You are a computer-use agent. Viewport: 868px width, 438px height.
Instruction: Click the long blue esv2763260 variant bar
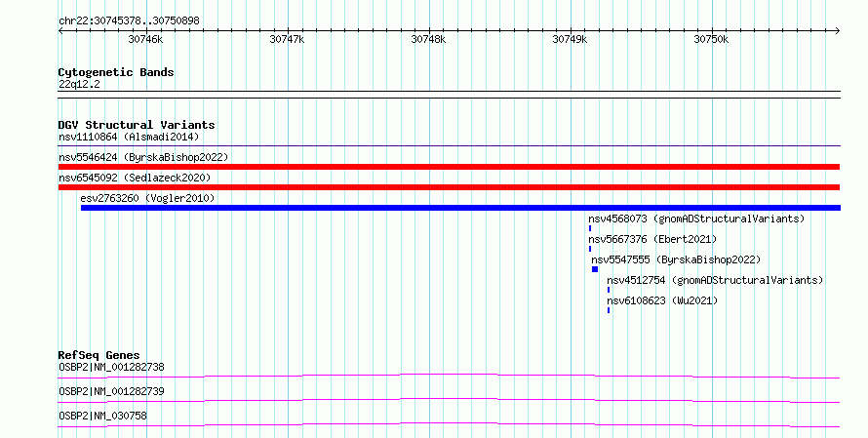(460, 208)
